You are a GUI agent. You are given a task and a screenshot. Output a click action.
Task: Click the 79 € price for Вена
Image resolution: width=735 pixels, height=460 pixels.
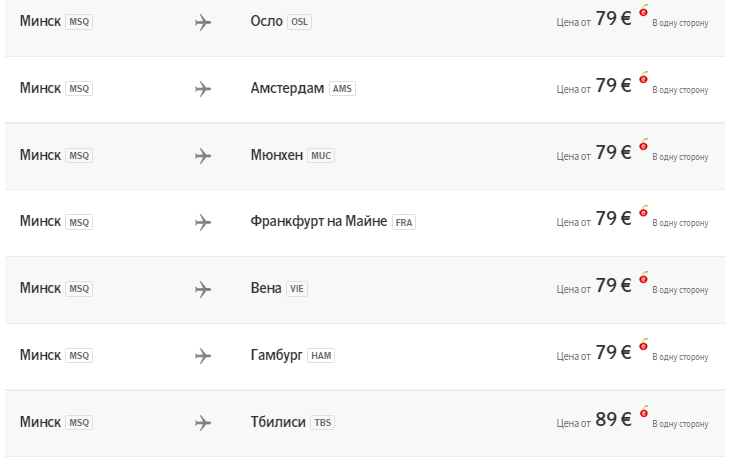613,286
